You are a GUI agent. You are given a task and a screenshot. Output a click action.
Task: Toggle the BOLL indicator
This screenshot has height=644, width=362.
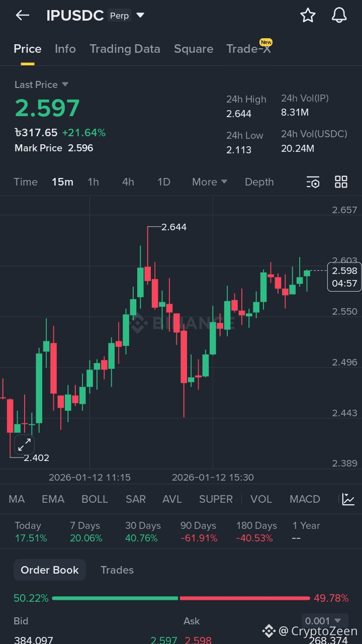tap(95, 499)
